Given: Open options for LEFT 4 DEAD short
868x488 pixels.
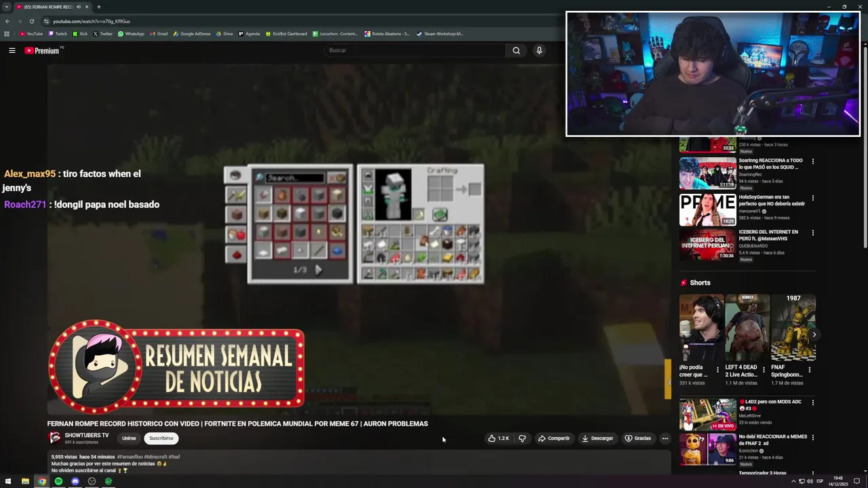Looking at the screenshot, I should (764, 370).
